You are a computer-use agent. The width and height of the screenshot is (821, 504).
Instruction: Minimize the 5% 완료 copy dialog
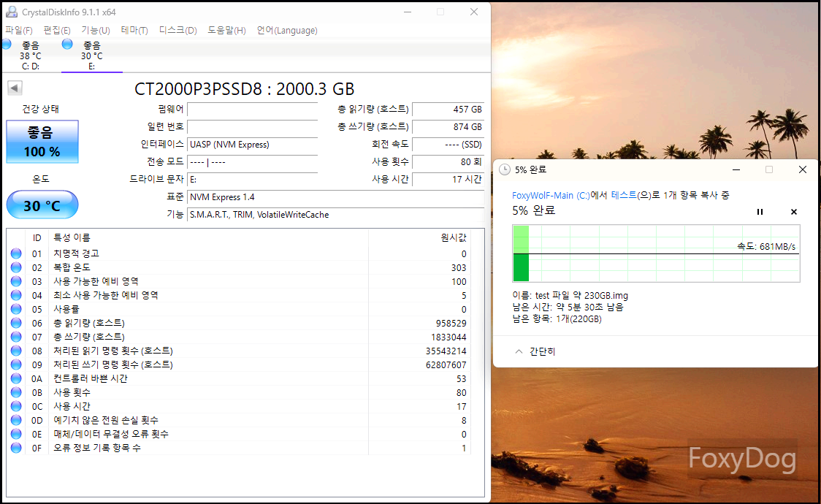pos(736,169)
